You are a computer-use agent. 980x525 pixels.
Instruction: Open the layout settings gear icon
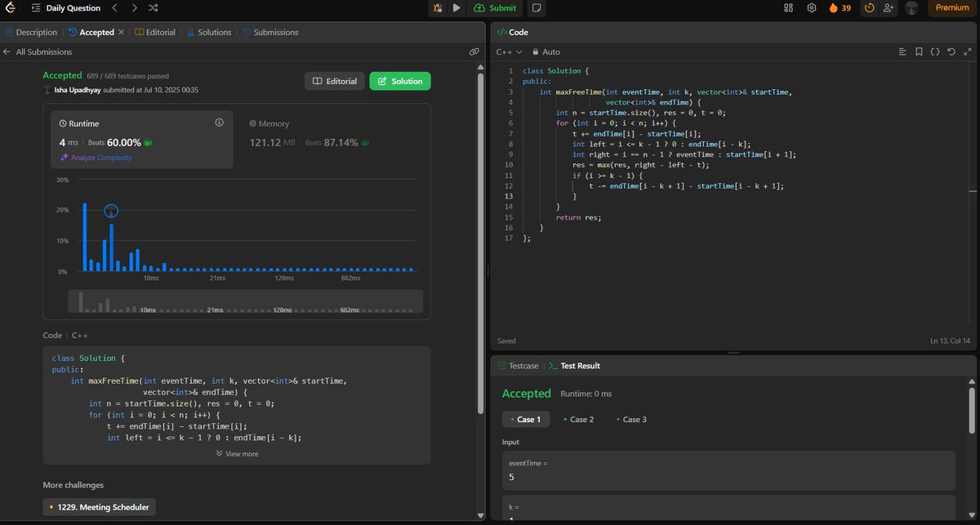point(812,8)
